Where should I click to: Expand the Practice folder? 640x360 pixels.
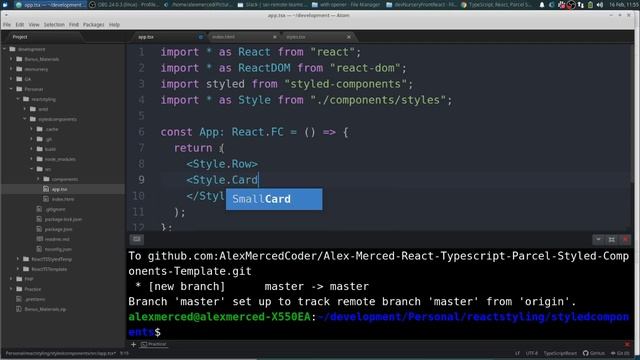click(x=11, y=289)
